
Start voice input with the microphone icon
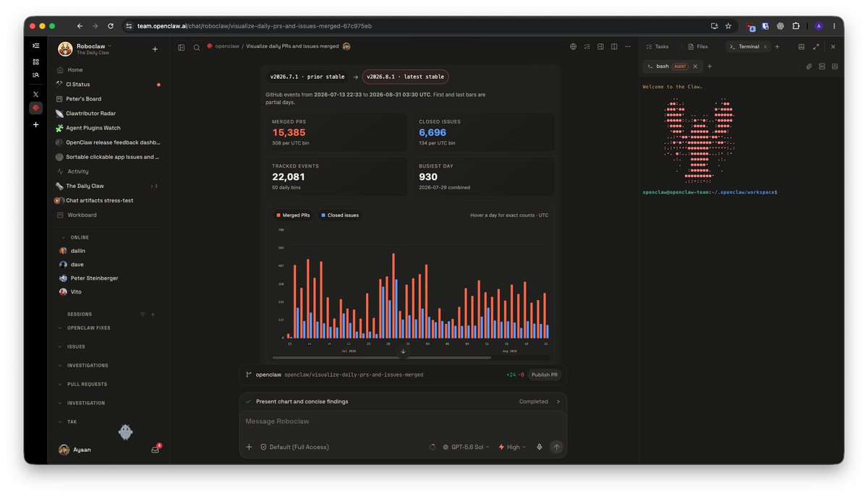coord(540,447)
